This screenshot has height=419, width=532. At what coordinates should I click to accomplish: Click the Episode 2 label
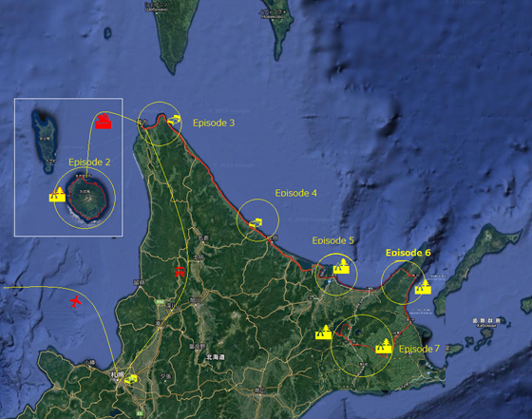(89, 162)
